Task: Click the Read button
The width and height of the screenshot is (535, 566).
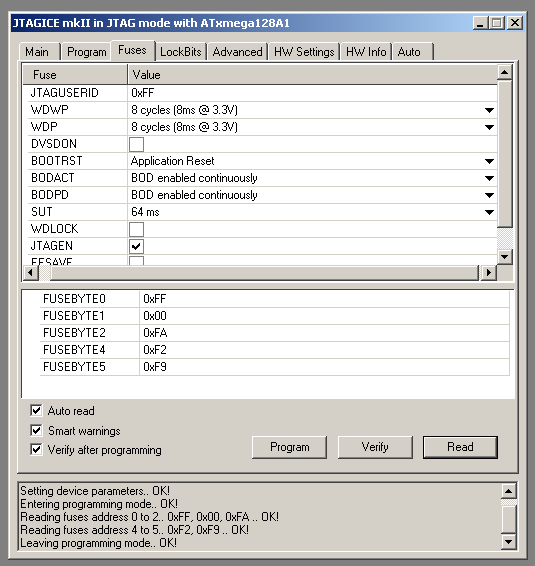Action: tap(460, 447)
